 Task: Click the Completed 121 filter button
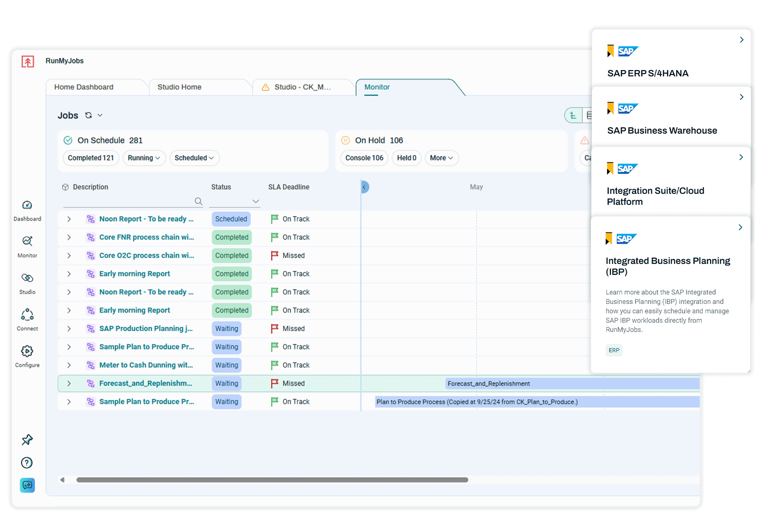tap(91, 158)
